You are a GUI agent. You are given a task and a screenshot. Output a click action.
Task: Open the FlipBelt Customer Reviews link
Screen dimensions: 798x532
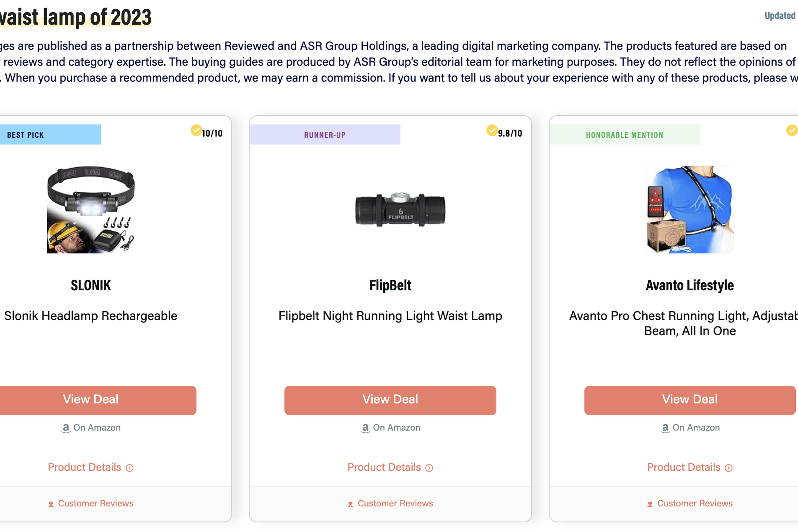[395, 503]
